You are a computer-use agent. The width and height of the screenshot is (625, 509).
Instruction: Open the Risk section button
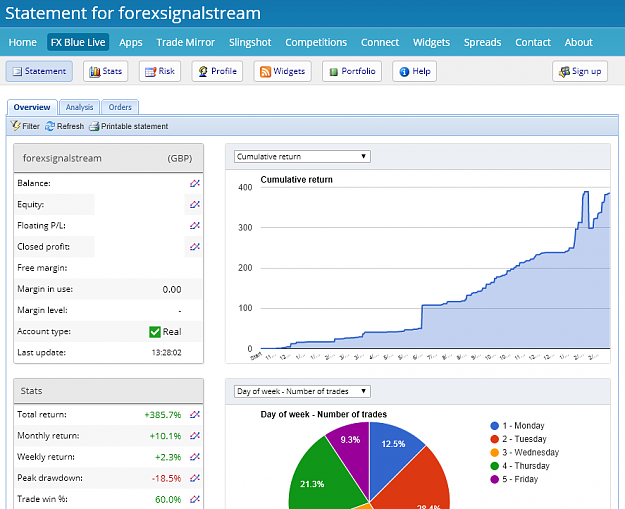point(160,71)
